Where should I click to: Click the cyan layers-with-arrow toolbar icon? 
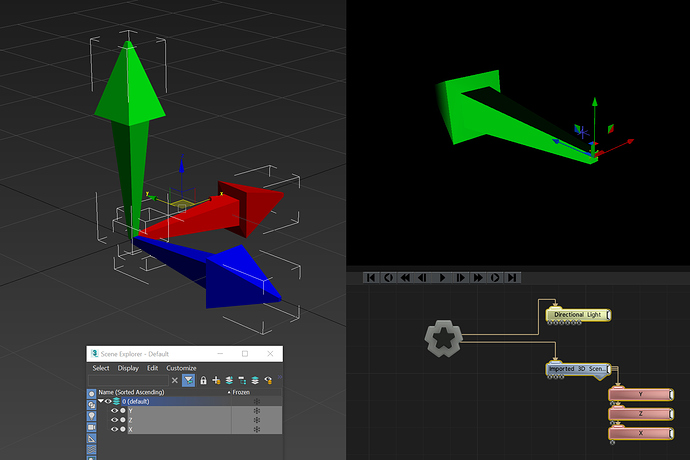coord(229,380)
